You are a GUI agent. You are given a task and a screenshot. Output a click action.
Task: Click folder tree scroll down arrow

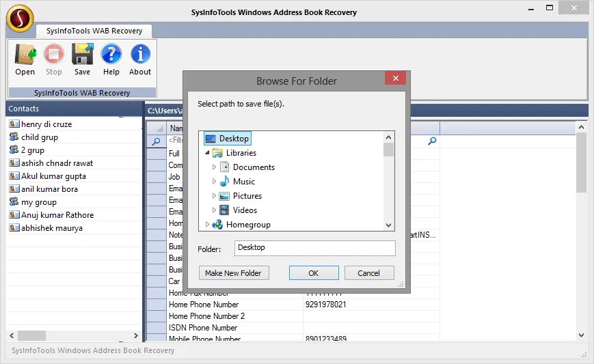[388, 225]
